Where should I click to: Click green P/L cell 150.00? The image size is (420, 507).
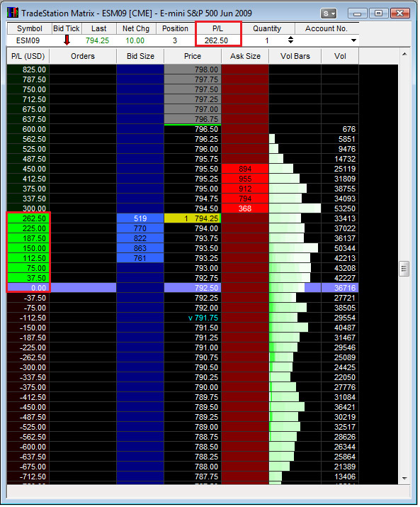(28, 248)
